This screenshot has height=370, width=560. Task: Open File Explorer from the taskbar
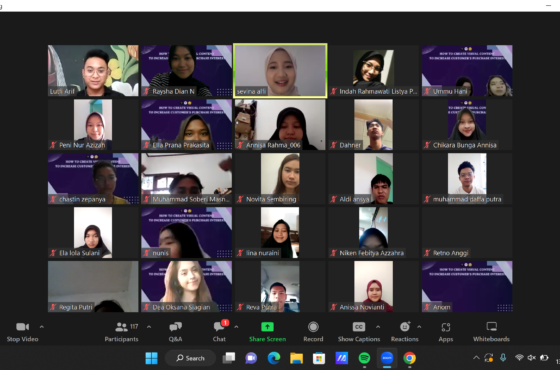pos(296,358)
